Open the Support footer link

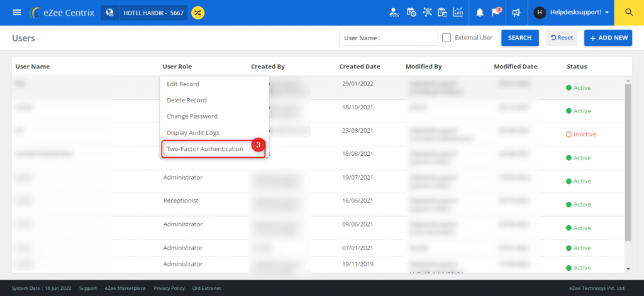point(88,288)
